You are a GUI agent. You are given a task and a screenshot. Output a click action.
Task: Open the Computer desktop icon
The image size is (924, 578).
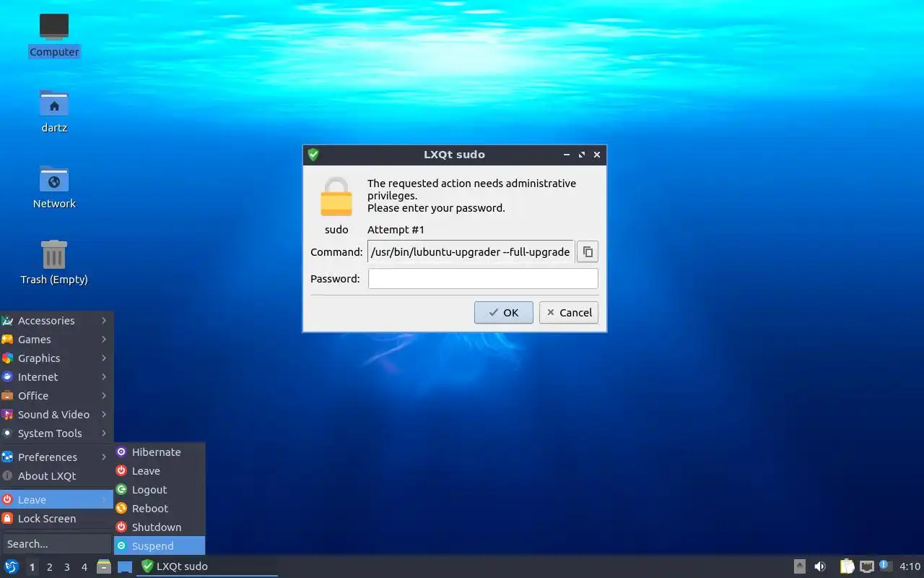point(54,35)
